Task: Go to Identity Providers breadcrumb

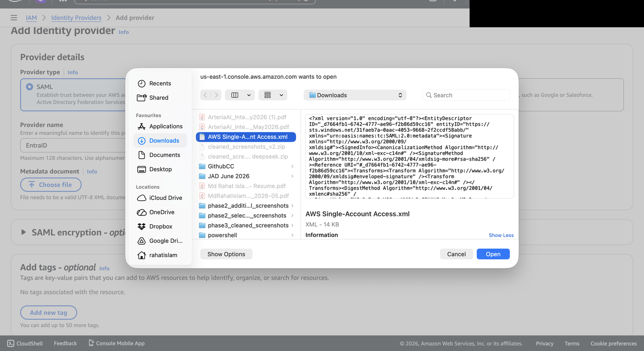Action: 76,18
